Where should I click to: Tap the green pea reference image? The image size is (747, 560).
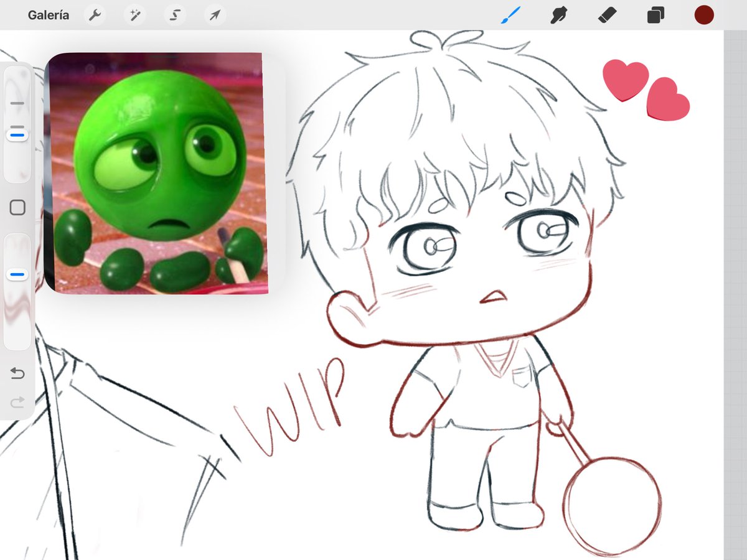tap(157, 173)
